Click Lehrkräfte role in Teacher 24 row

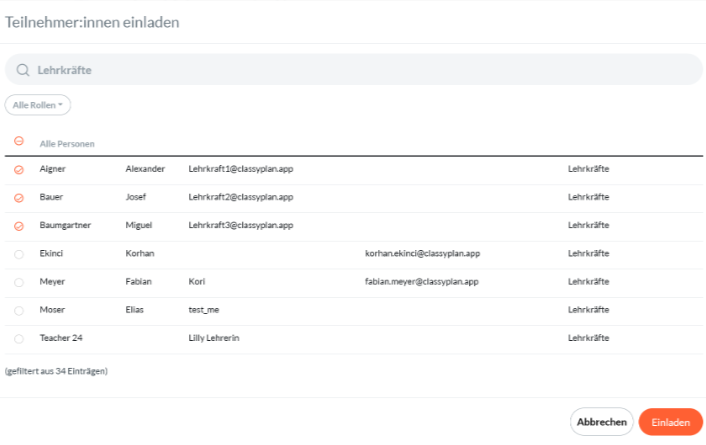tap(588, 338)
